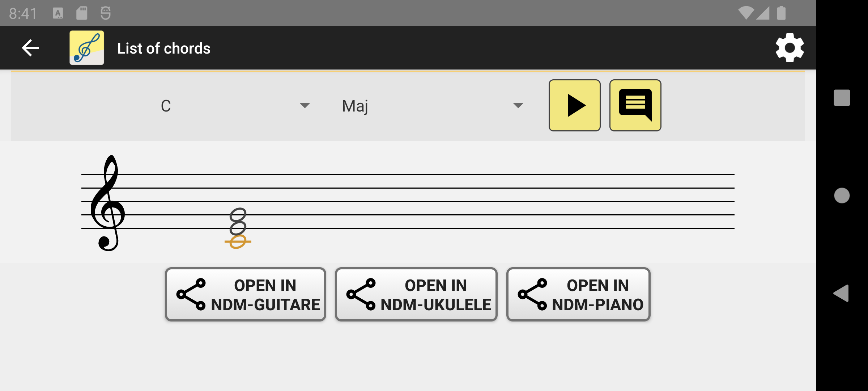Image resolution: width=868 pixels, height=391 pixels.
Task: Tap the play button to hear the chord
Action: [574, 105]
